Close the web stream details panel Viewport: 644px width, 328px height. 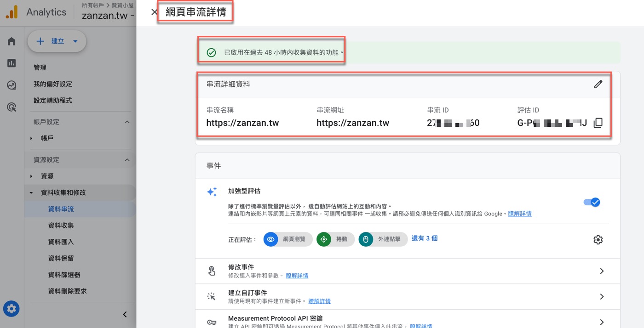(155, 12)
